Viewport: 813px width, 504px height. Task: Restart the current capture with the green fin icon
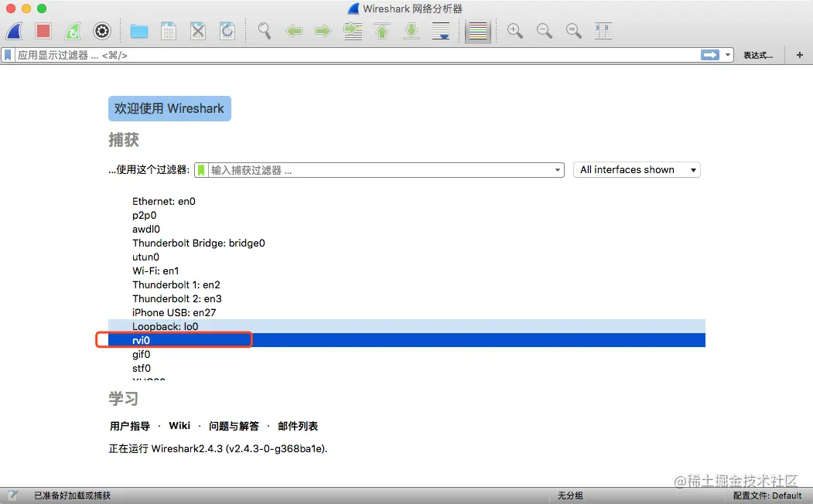(x=73, y=31)
